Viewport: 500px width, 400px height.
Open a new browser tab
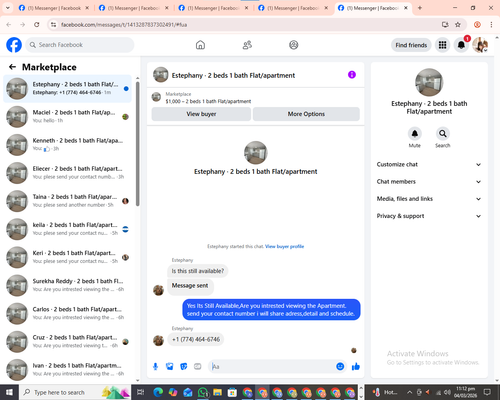pyautogui.click(x=420, y=8)
